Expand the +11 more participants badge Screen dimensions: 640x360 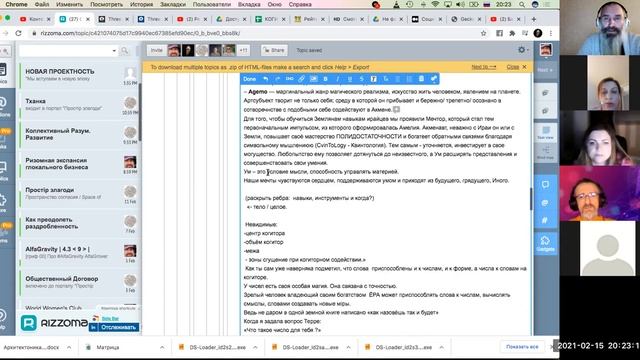(243, 50)
